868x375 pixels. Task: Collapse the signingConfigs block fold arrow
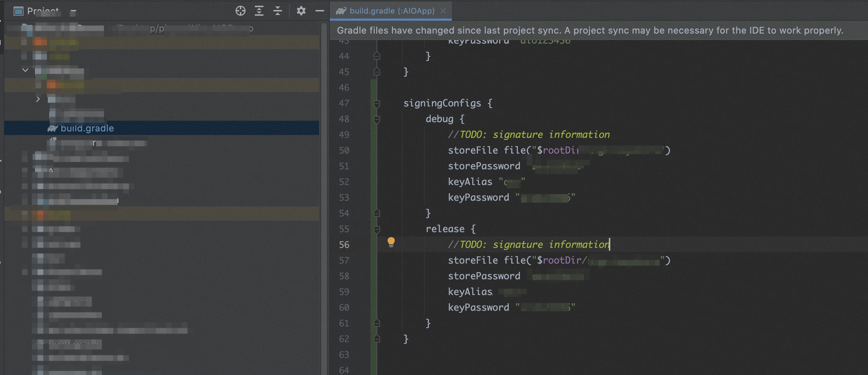coord(377,103)
